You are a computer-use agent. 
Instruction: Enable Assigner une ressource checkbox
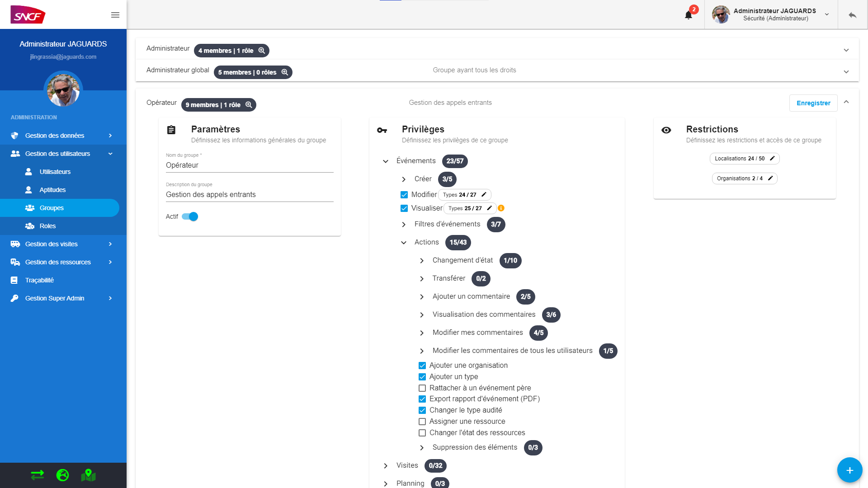(422, 422)
